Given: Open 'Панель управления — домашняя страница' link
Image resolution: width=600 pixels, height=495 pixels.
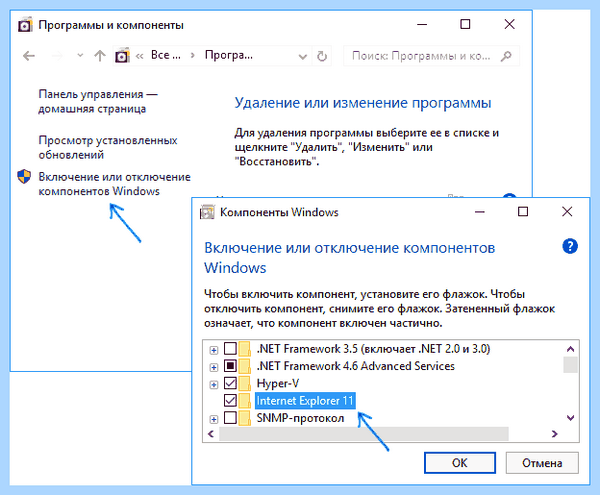Looking at the screenshot, I should tap(98, 101).
